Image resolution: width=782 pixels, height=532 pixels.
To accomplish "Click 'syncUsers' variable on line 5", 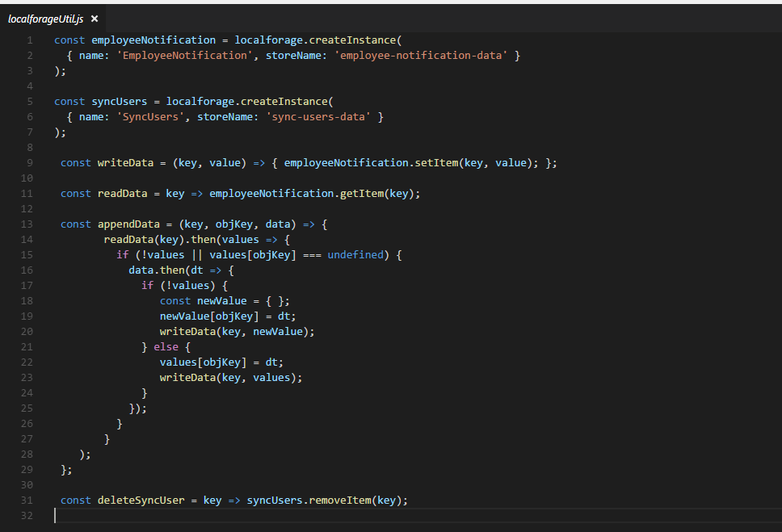I will click(x=120, y=102).
